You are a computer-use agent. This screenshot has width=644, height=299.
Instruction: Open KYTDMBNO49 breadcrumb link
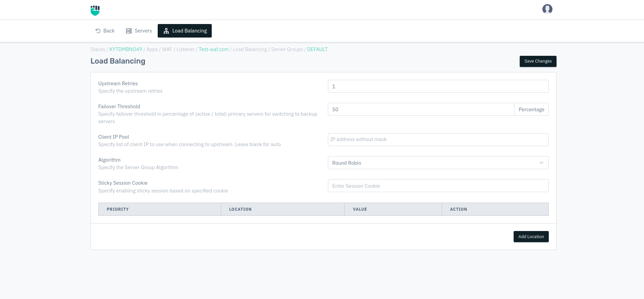(x=126, y=49)
